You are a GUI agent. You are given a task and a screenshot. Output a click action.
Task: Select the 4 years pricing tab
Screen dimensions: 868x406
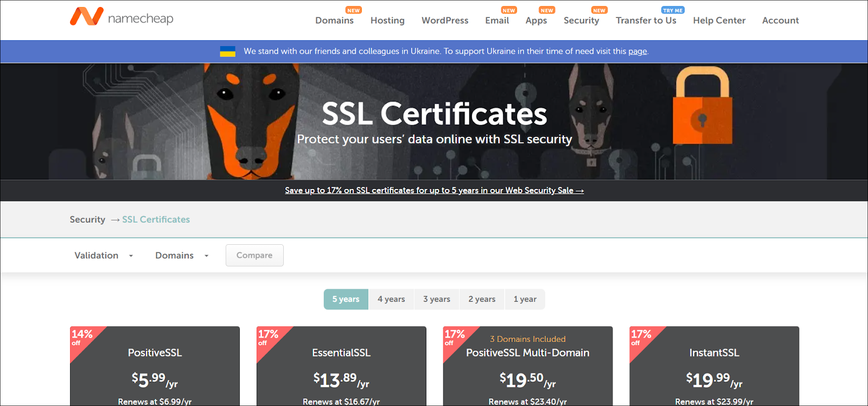point(391,299)
